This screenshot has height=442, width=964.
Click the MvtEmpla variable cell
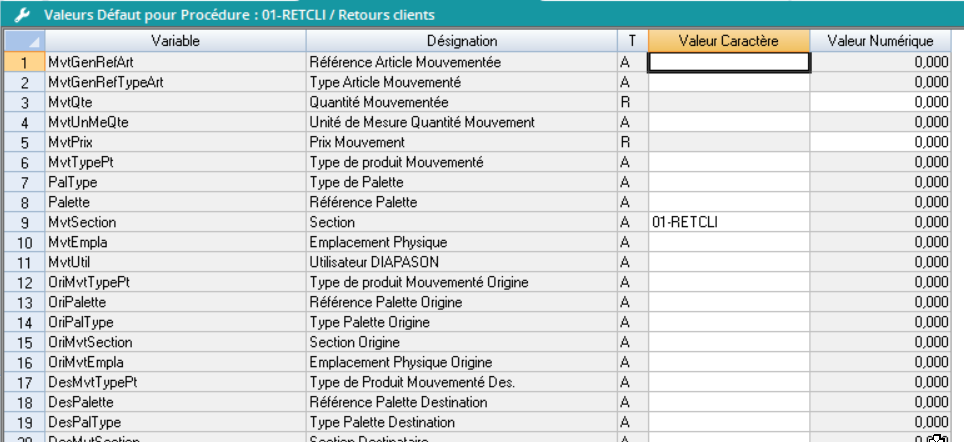tap(175, 242)
